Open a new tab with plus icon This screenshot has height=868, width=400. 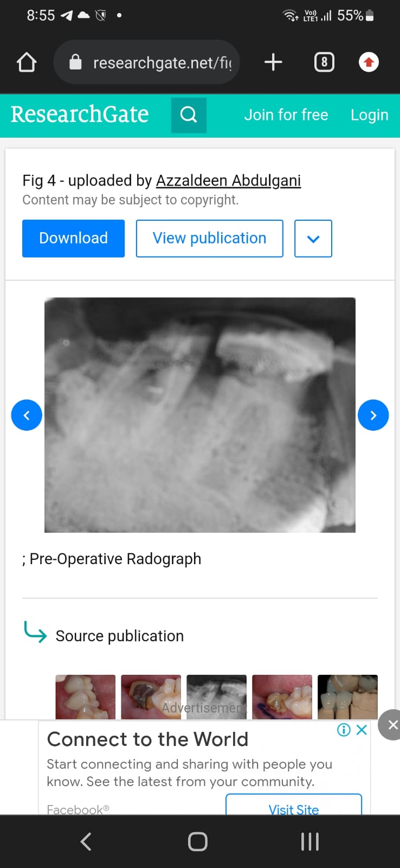coord(273,62)
